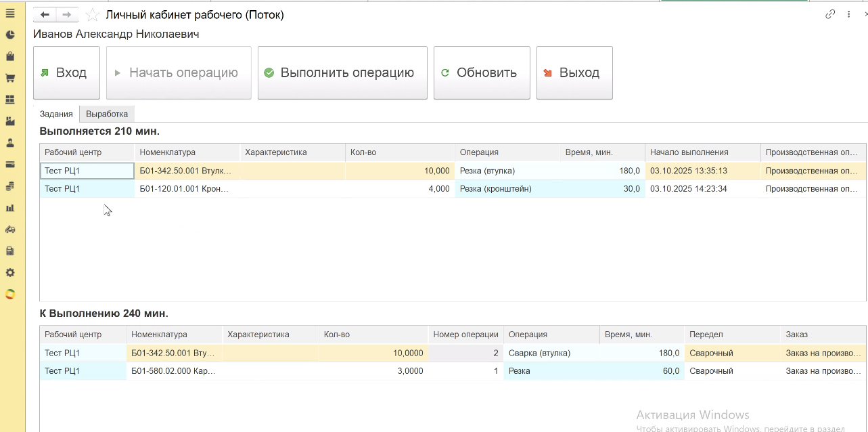
Task: Switch to the Выработка tab
Action: [x=107, y=114]
